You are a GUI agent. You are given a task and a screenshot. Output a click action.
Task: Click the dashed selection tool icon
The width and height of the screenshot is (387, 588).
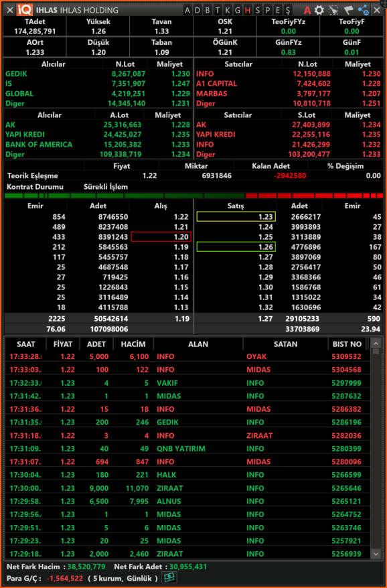coord(333,10)
